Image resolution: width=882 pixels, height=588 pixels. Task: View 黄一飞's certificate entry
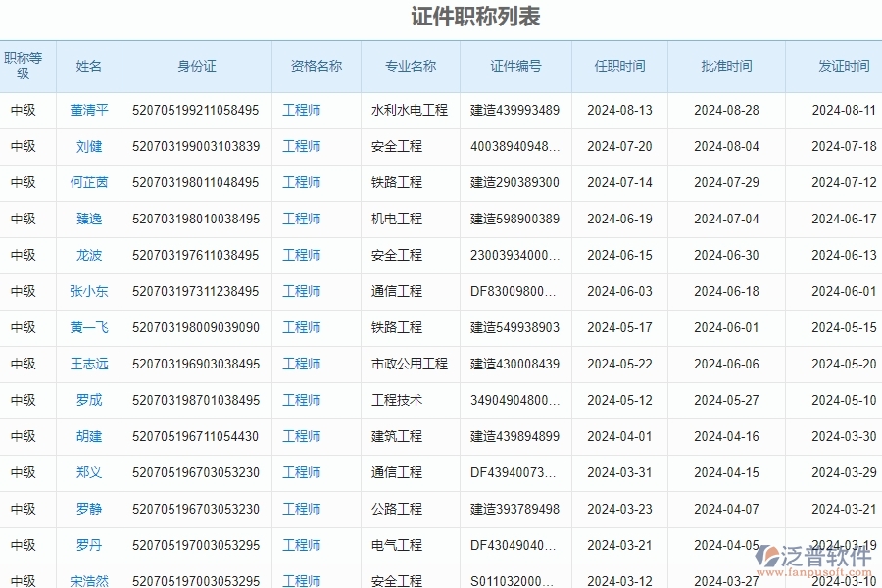click(89, 327)
